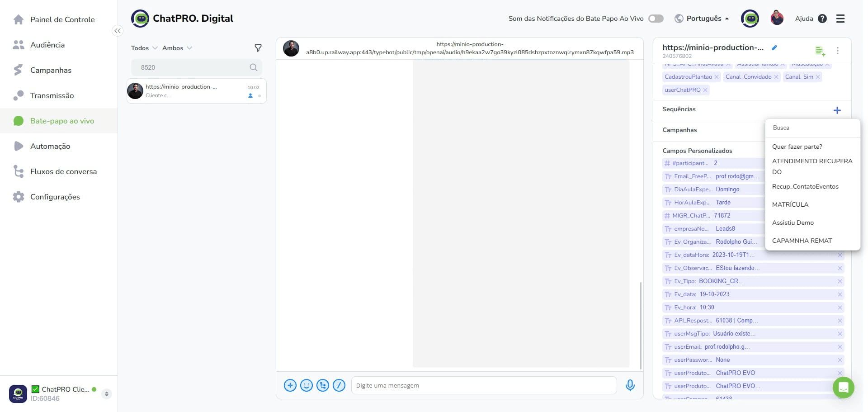Open Ajuda help question icon
The image size is (868, 412).
coord(822,19)
